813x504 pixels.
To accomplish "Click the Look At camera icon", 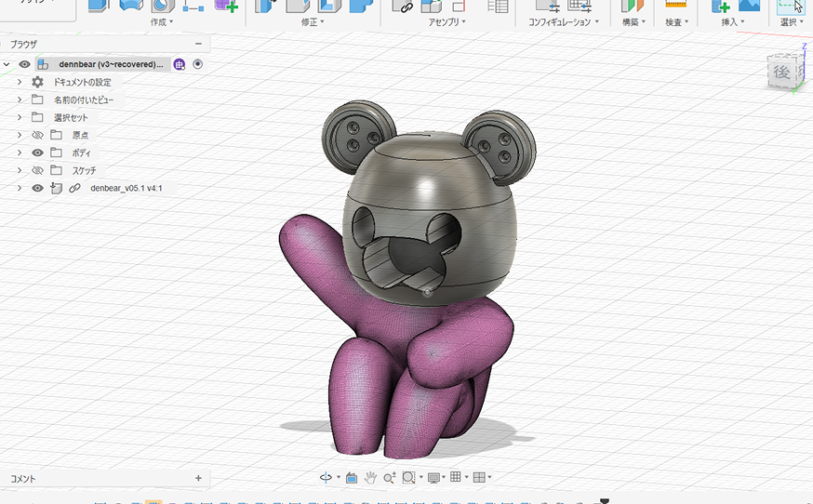I will [352, 477].
